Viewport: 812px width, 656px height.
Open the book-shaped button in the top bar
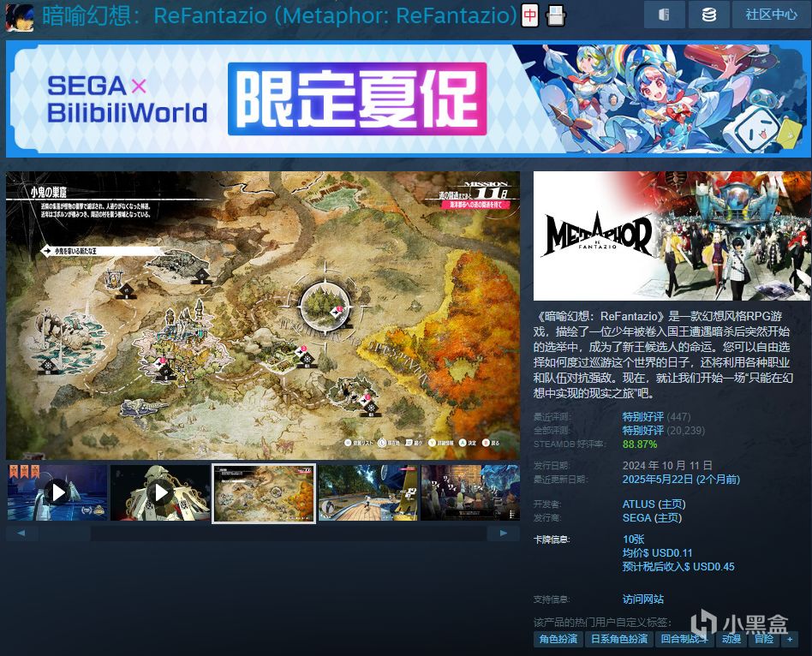tap(664, 15)
